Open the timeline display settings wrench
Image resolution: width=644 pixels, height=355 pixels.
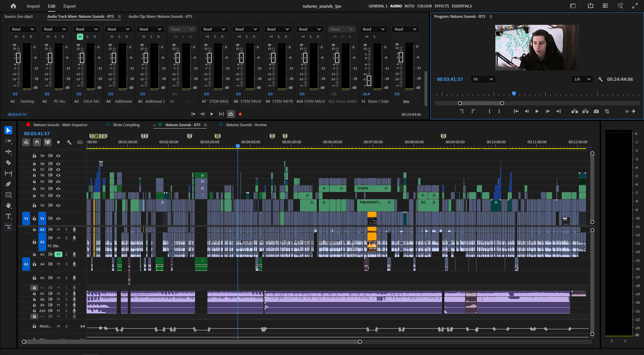[69, 142]
